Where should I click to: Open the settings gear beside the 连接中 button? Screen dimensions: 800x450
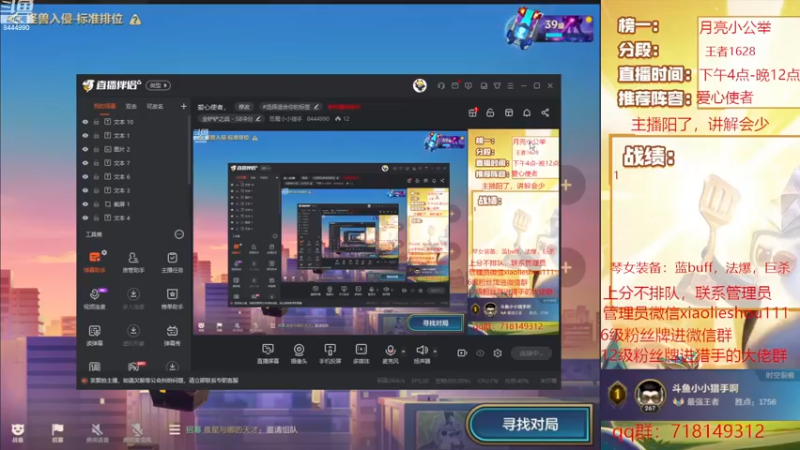click(x=497, y=353)
